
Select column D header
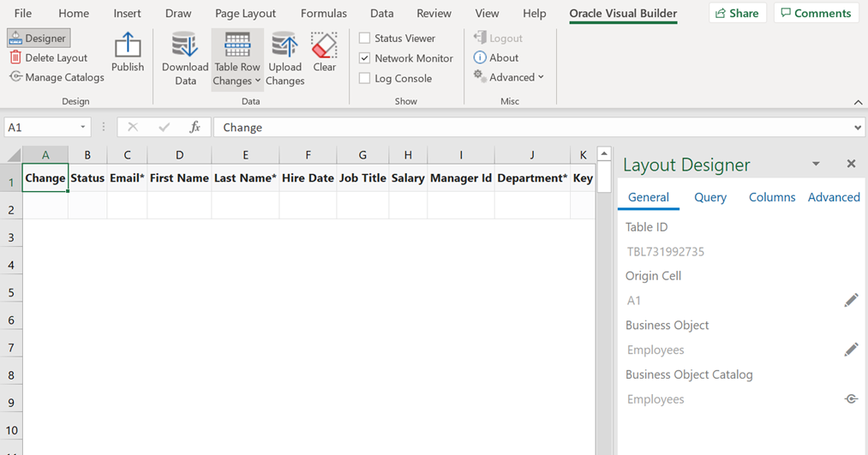(179, 155)
